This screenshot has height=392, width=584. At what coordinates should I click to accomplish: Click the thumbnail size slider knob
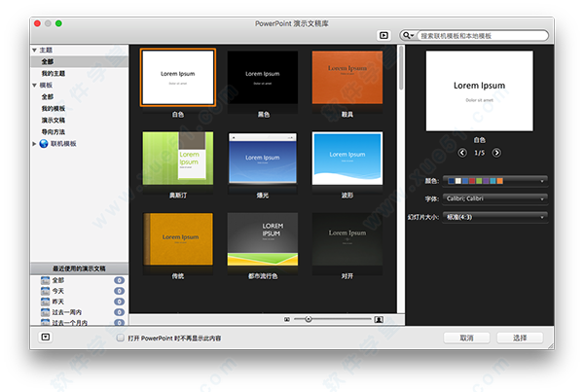[308, 319]
